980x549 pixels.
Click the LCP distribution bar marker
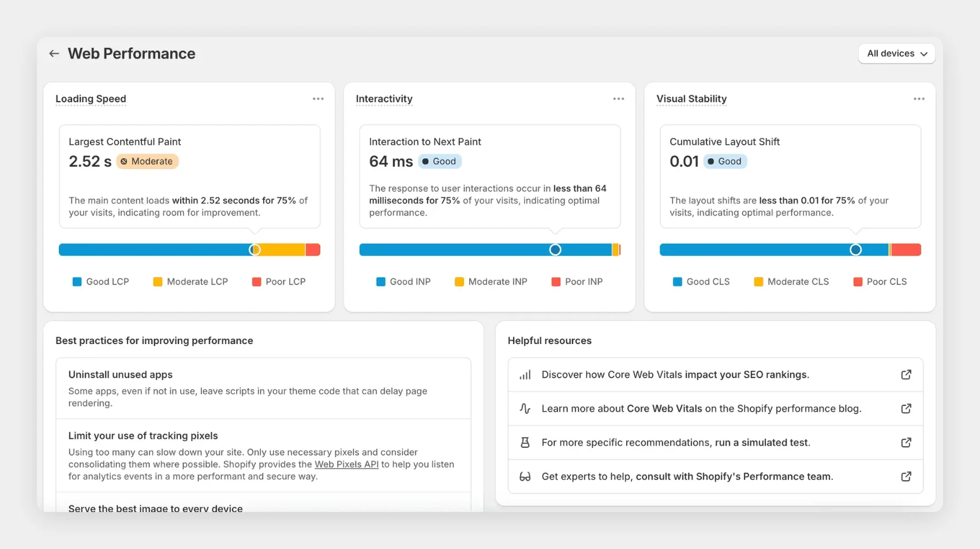pos(255,249)
